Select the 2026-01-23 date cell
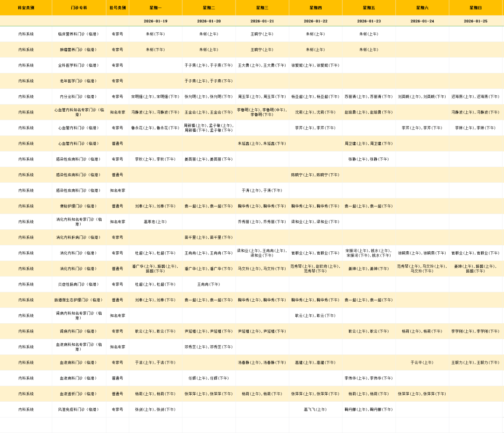The image size is (504, 433). pos(369,21)
